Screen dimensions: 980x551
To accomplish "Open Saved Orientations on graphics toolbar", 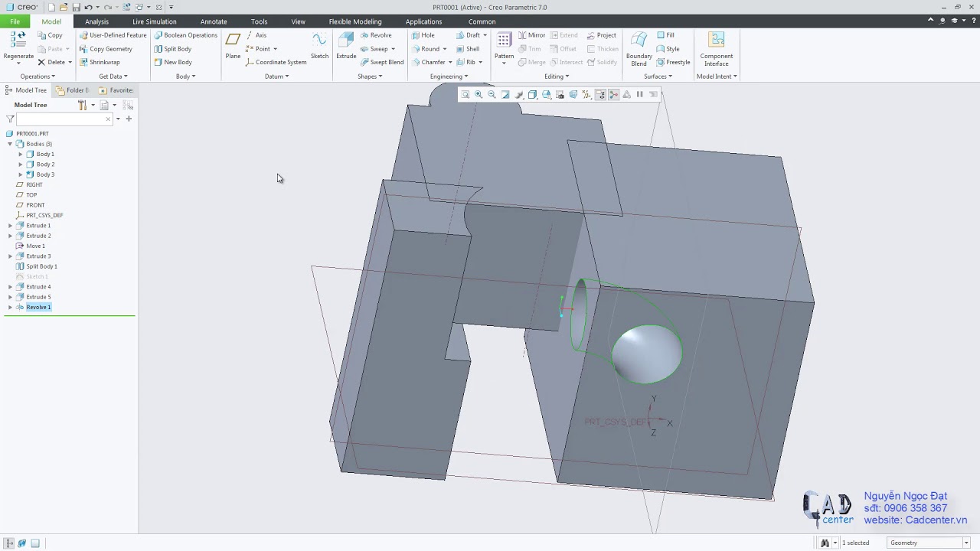I will [547, 94].
